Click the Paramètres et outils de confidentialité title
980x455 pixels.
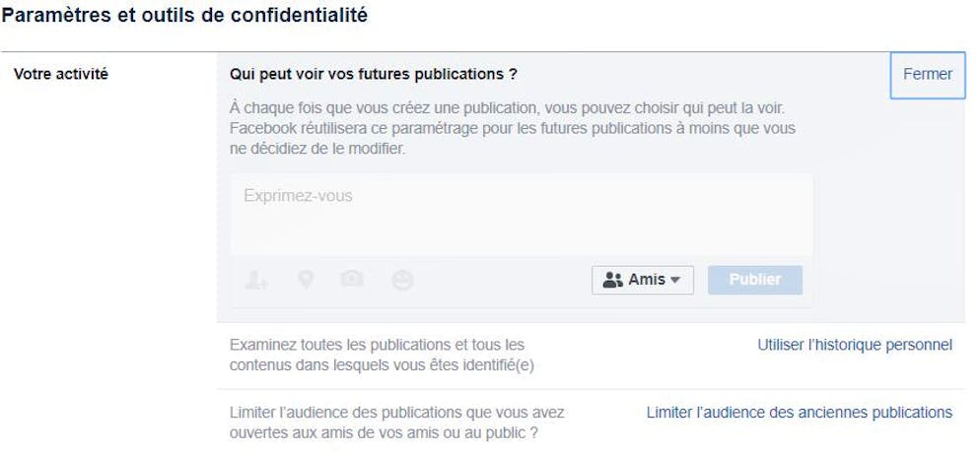tap(184, 16)
